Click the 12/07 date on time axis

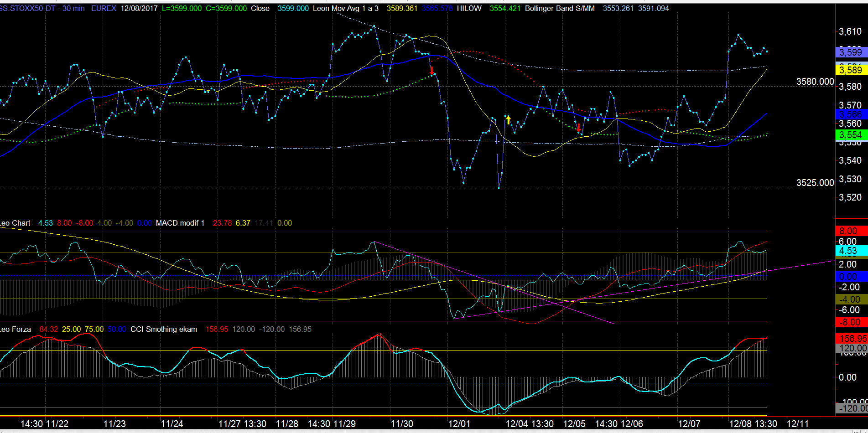point(689,424)
